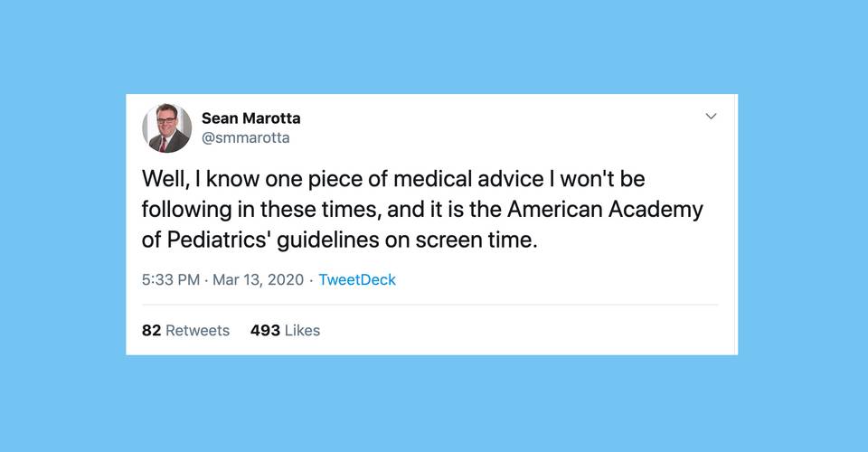
Task: Open the TweetDeck source link
Action: (x=357, y=279)
